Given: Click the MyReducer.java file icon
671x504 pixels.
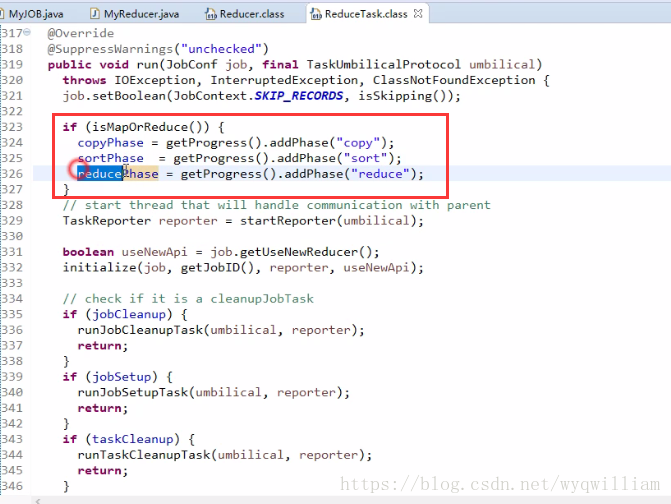Looking at the screenshot, I should 95,14.
